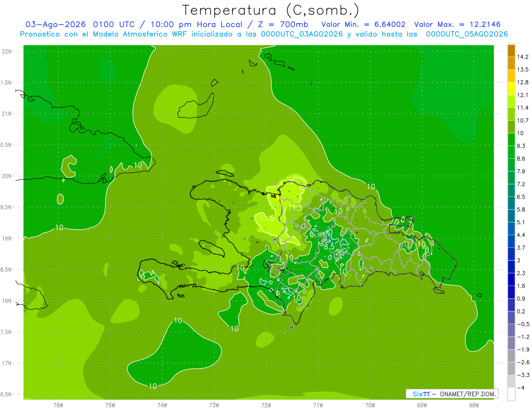The image size is (532, 411).
Task: Click the 17N latitude axis label
Action: 8,363
